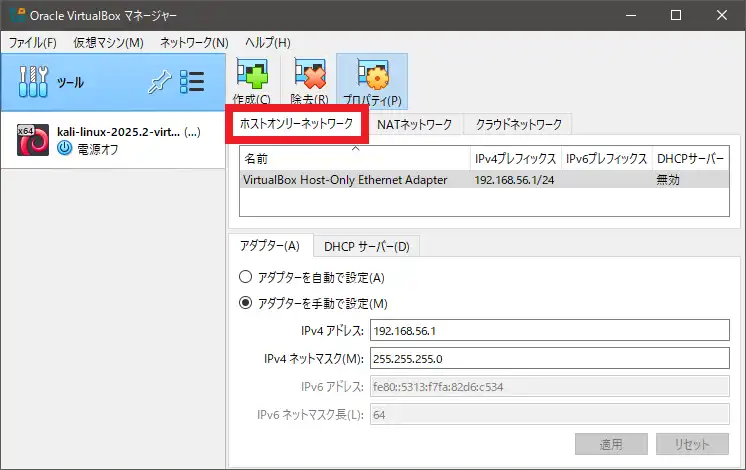The width and height of the screenshot is (746, 470).
Task: Select configure adapter manually radio button
Action: pos(245,303)
